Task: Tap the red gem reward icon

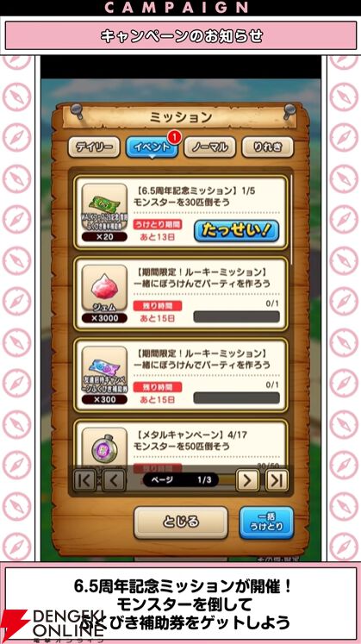Action: click(x=104, y=288)
